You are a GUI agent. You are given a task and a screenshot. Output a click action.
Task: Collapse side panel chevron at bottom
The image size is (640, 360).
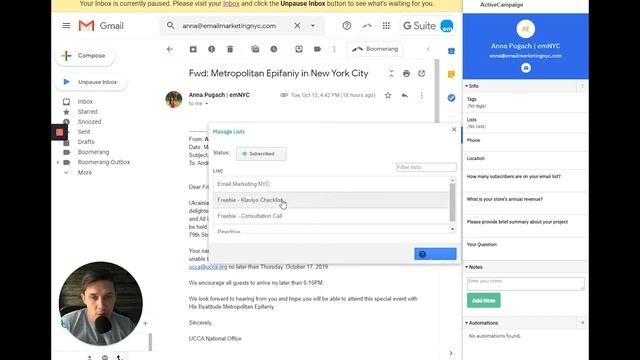451,353
